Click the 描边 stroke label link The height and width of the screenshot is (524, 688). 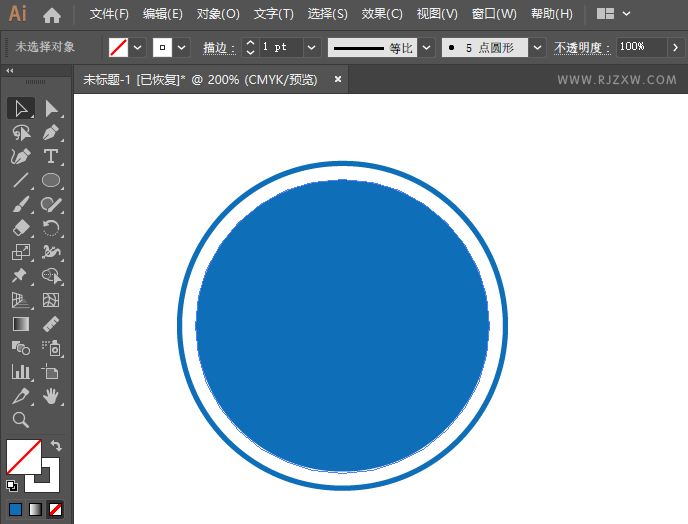219,47
